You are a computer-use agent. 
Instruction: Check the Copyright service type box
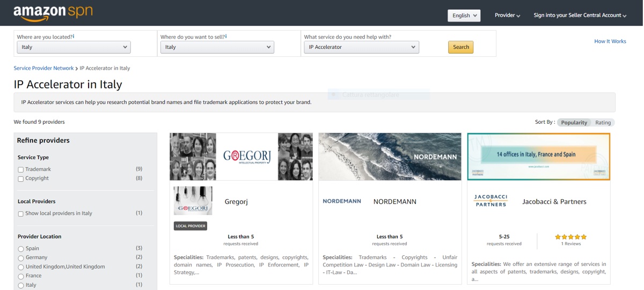[21, 179]
